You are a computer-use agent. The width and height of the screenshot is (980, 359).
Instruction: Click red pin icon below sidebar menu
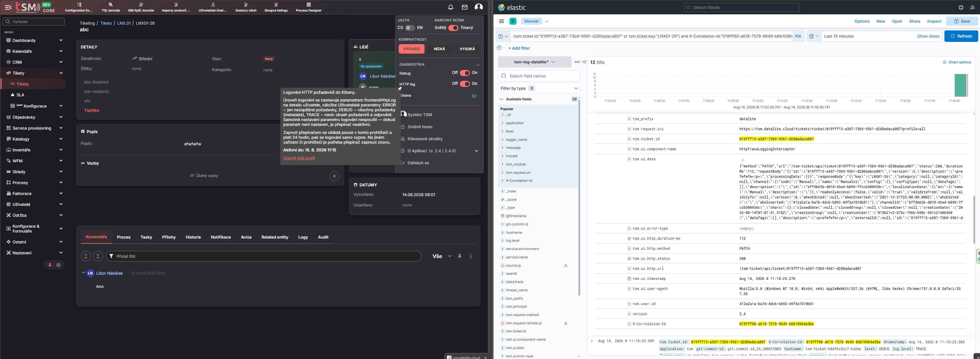point(49,265)
